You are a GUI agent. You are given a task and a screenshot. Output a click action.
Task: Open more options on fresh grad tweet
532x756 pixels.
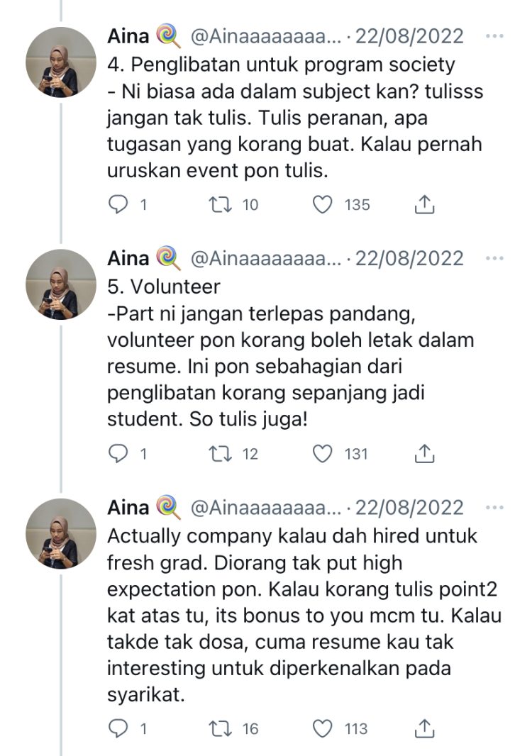[494, 508]
